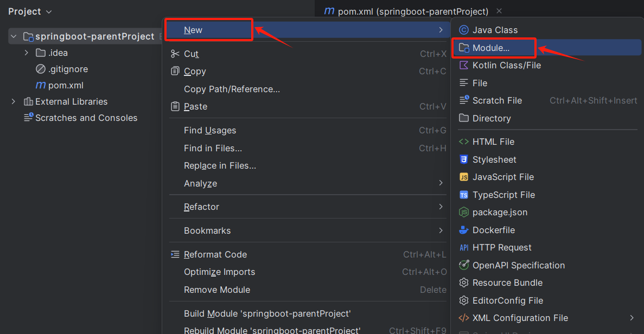Expand the XML Configuration File submenu arrow

click(632, 318)
